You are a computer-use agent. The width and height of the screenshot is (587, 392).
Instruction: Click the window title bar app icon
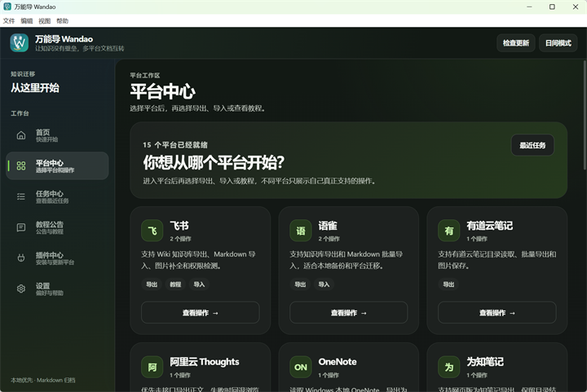click(x=7, y=7)
